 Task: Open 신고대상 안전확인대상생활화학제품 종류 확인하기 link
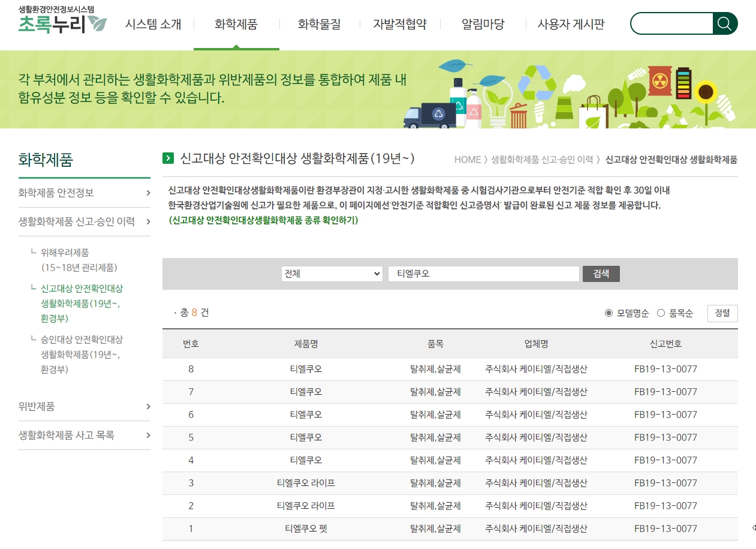(263, 220)
